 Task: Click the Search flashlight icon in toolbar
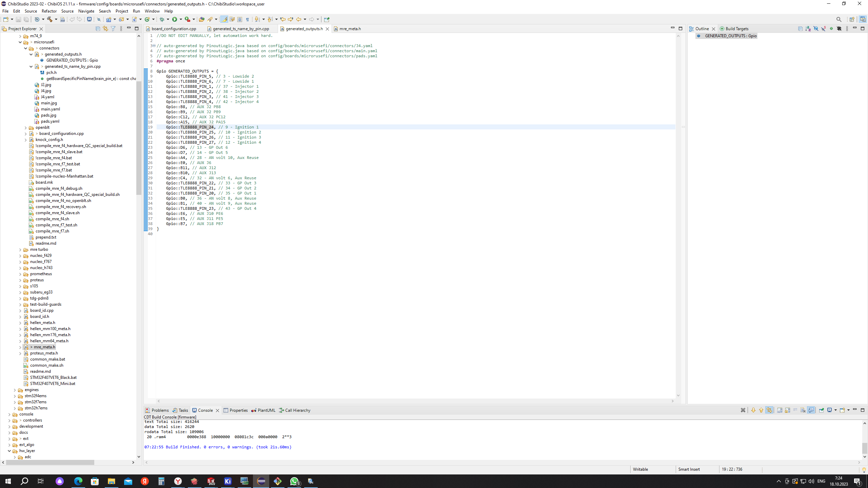[210, 19]
